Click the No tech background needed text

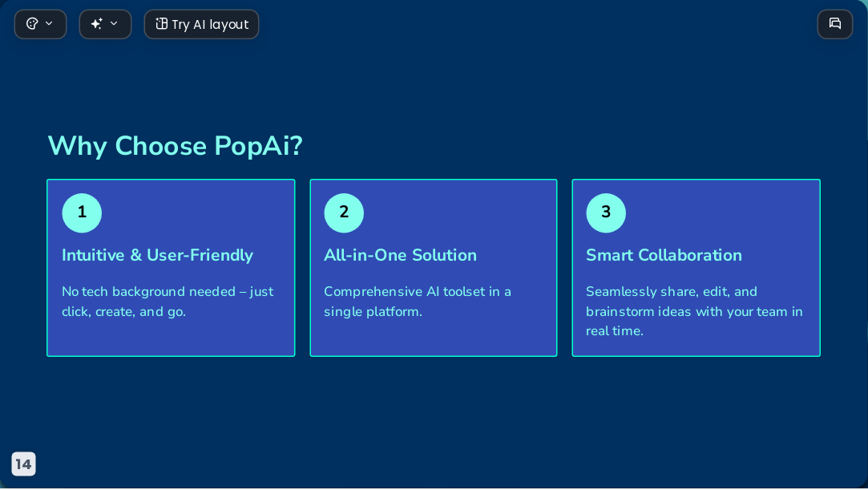click(x=168, y=302)
